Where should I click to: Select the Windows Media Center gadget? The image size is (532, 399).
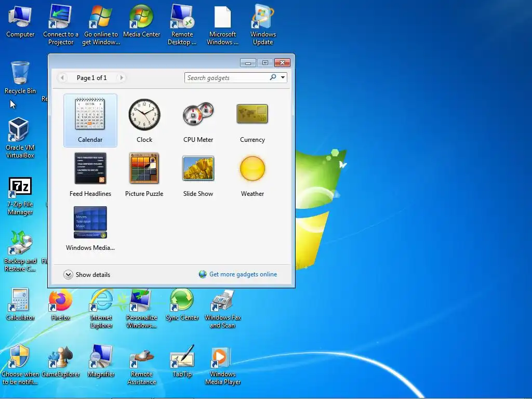click(90, 229)
